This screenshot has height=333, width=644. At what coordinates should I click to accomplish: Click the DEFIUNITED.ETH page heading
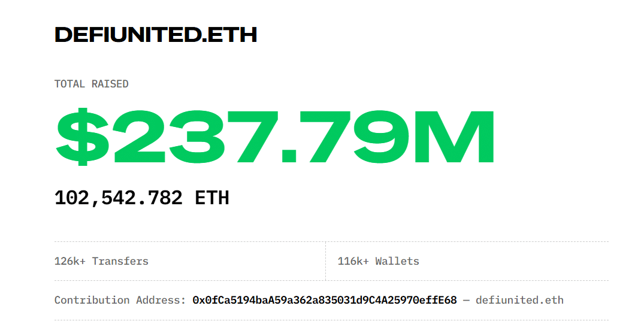point(156,35)
